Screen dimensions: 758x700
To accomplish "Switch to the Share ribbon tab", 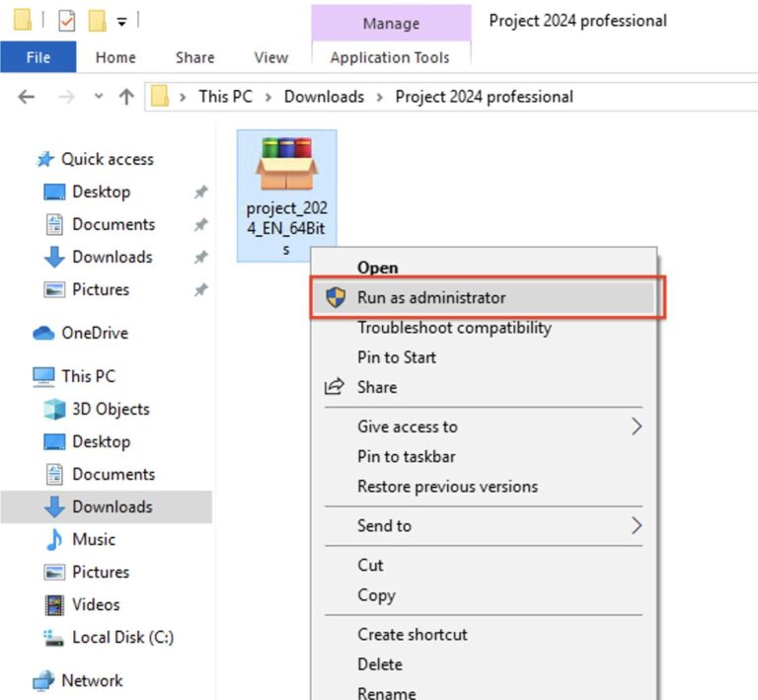I will point(194,57).
